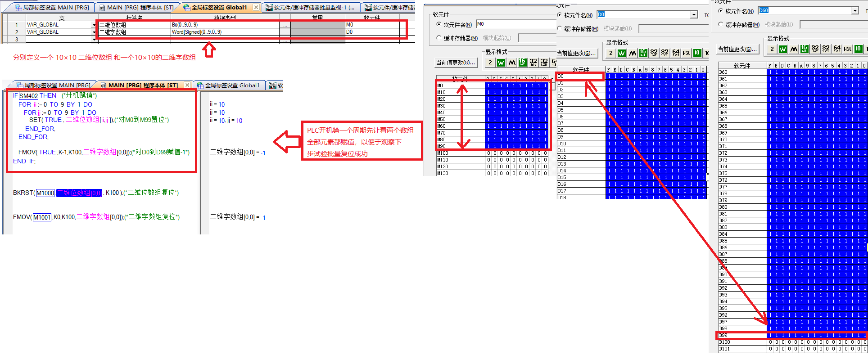This screenshot has width=868, height=355.
Task: Select 缓冲存储器 radio button in M0 panel
Action: pyautogui.click(x=439, y=38)
